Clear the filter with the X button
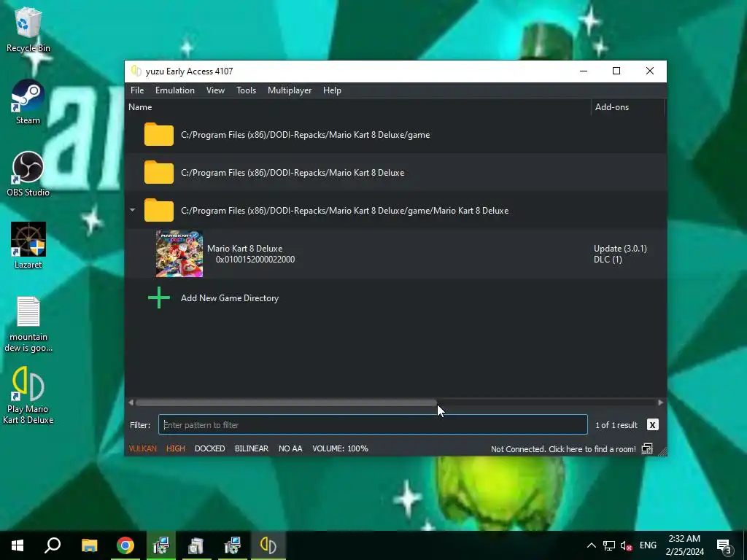This screenshot has width=747, height=560. tap(653, 425)
